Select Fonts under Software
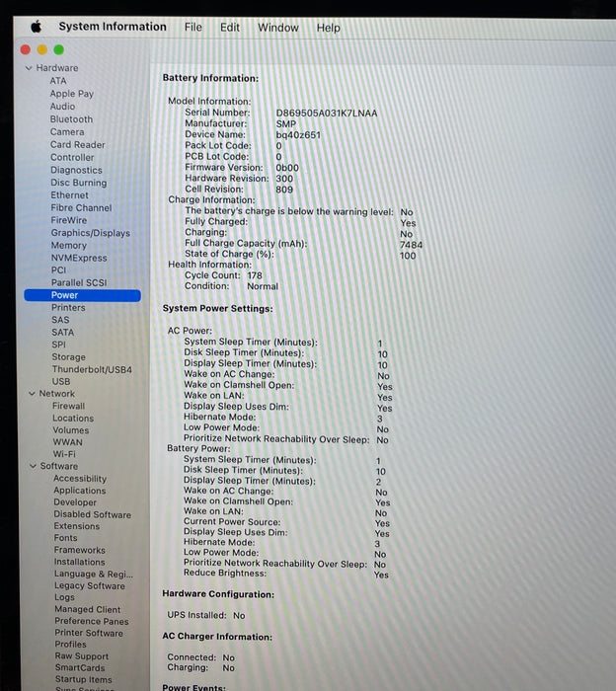616x691 pixels. point(66,538)
